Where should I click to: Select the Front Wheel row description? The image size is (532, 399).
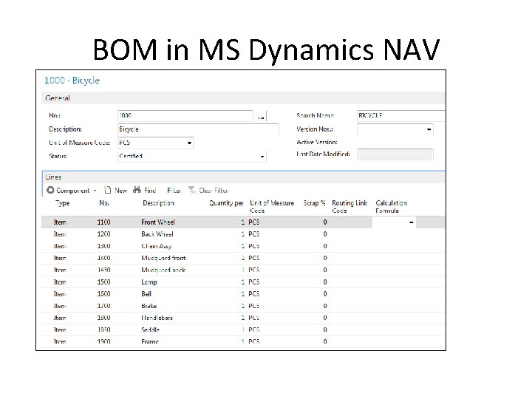[x=158, y=222]
